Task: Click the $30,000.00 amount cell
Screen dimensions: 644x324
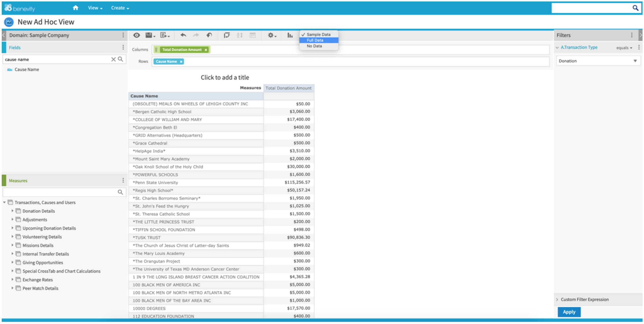Action: [289, 167]
